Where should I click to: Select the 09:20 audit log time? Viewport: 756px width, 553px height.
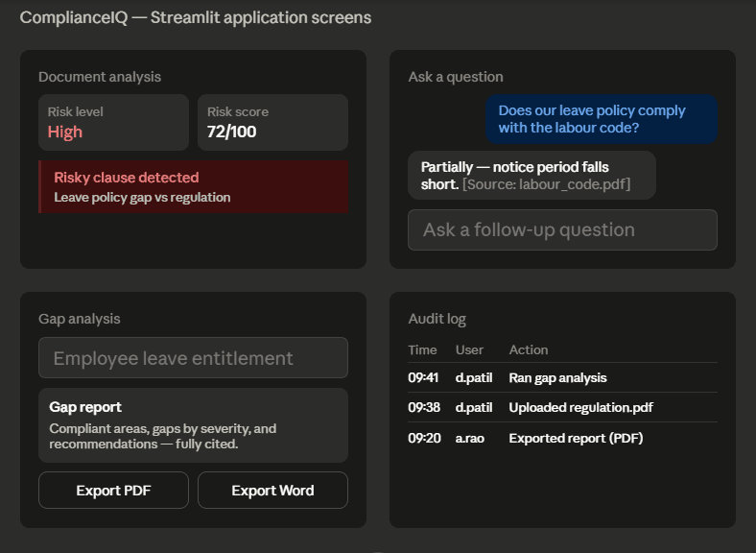point(424,438)
